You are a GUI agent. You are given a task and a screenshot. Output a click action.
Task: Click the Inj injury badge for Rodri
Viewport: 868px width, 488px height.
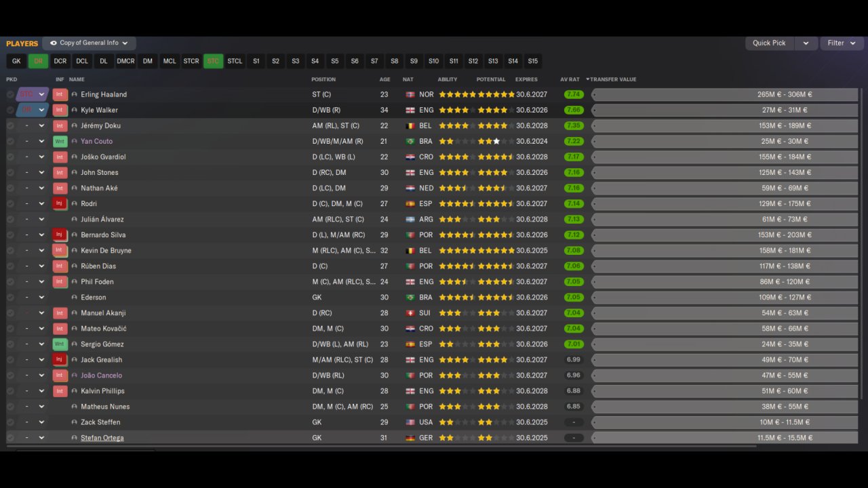click(60, 203)
